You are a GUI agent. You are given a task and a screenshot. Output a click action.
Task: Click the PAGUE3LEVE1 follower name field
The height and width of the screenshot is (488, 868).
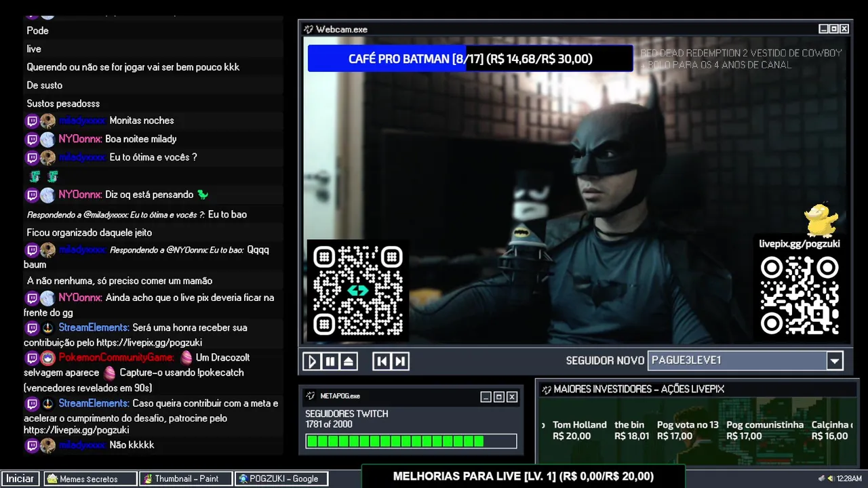(737, 361)
